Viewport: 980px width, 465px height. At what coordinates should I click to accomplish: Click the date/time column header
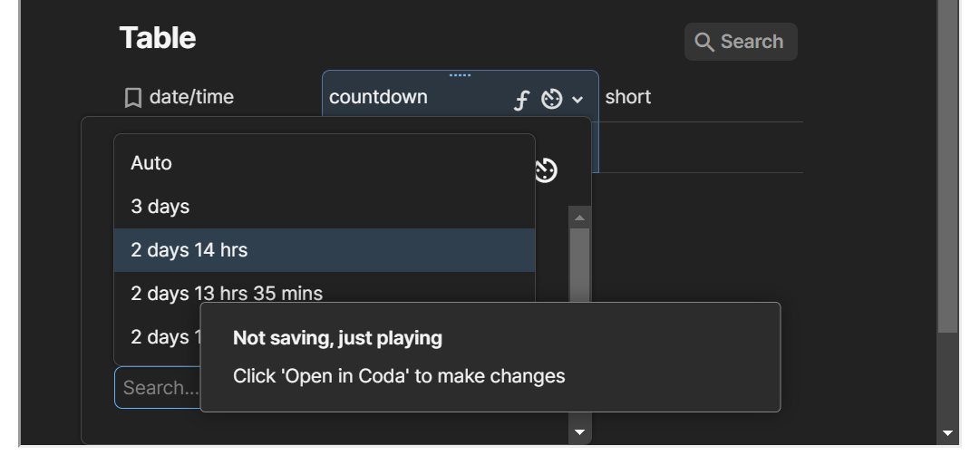(191, 97)
